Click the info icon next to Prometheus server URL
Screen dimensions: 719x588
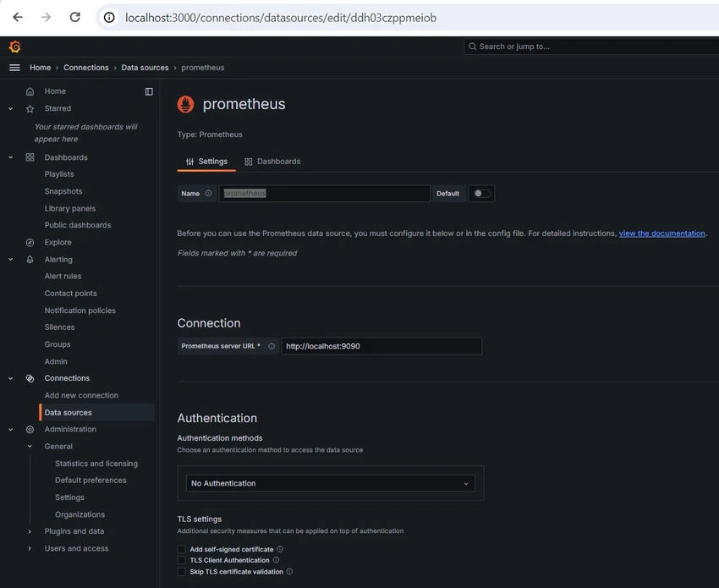pyautogui.click(x=272, y=346)
